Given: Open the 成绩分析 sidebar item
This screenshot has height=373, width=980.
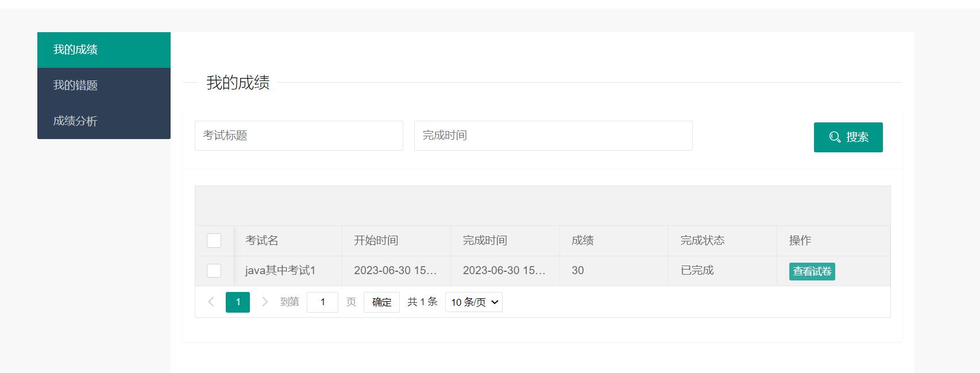Looking at the screenshot, I should point(104,121).
